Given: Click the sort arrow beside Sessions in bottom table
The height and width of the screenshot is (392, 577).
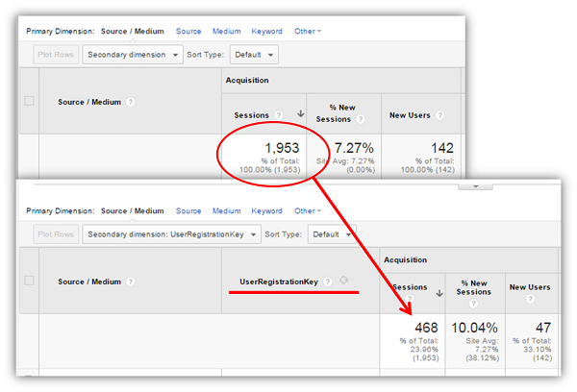Looking at the screenshot, I should pyautogui.click(x=439, y=293).
